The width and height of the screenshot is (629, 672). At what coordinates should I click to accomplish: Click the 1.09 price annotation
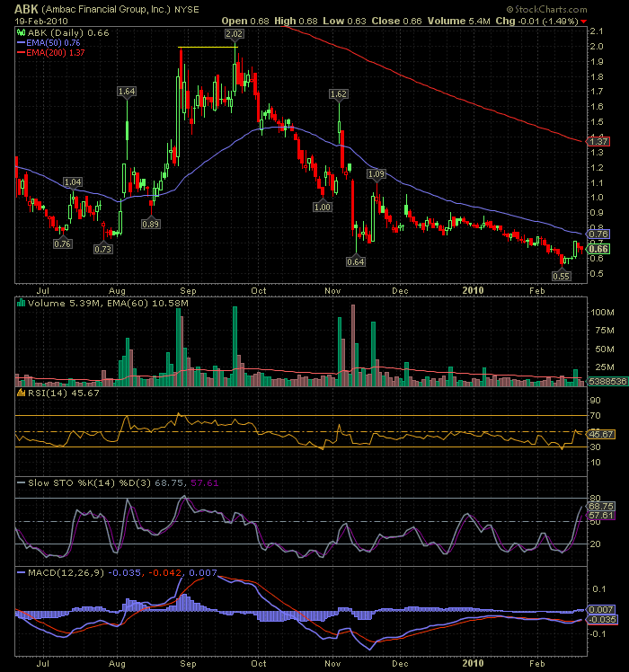tap(377, 174)
